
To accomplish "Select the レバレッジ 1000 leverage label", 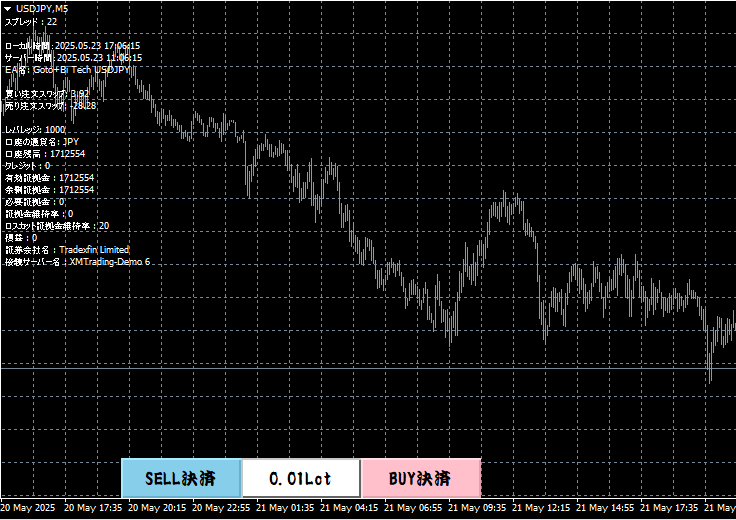I will click(35, 129).
